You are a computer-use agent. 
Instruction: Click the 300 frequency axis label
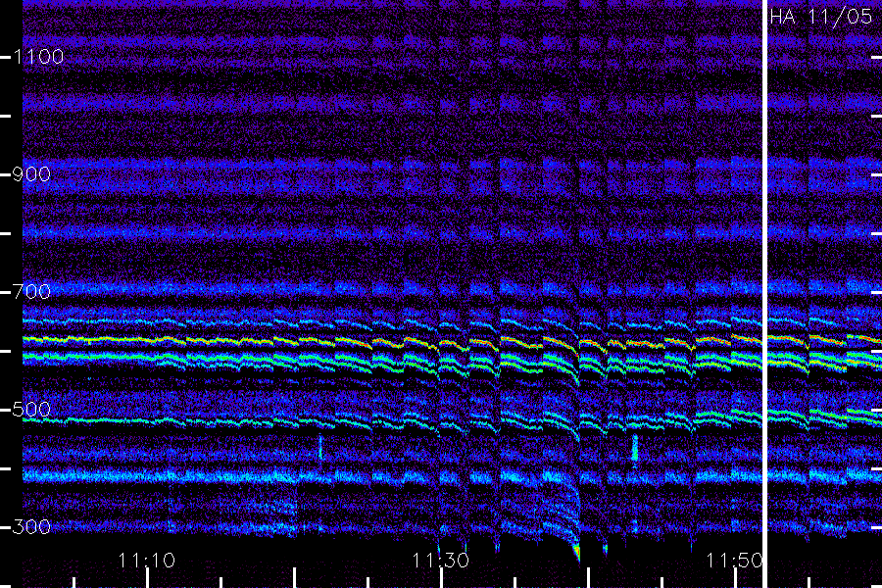[31, 526]
